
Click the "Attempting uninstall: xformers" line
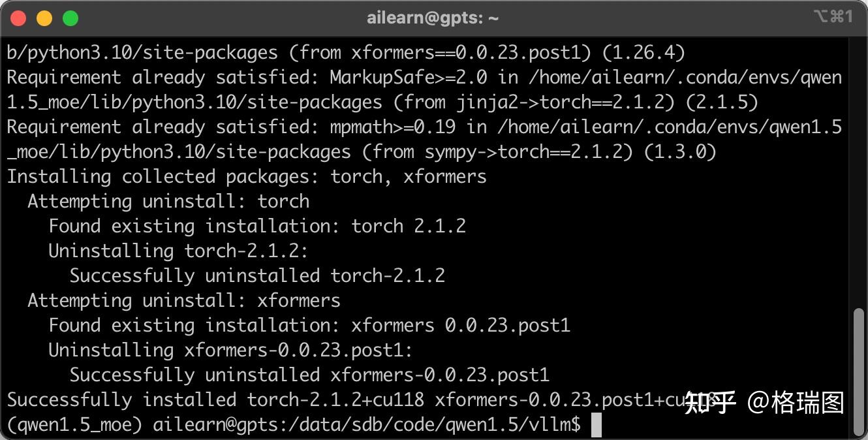click(184, 300)
